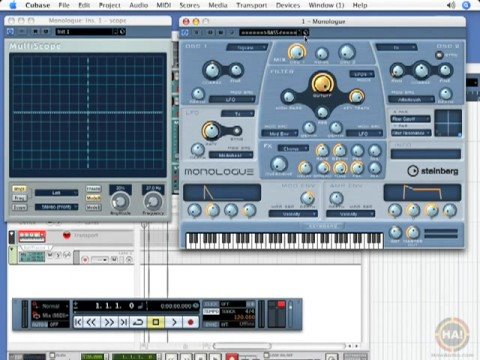Go to project end on the transport bar

coord(123,322)
